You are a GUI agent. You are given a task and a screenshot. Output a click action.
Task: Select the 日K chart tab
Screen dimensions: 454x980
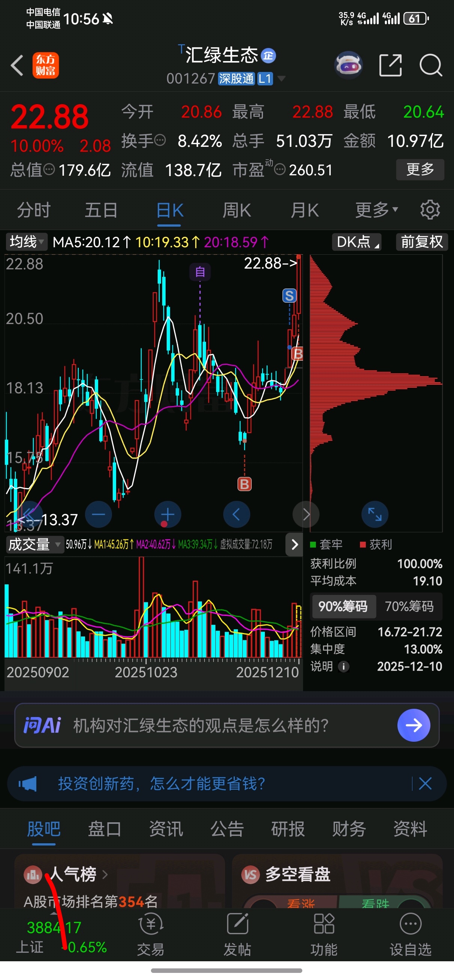[170, 210]
